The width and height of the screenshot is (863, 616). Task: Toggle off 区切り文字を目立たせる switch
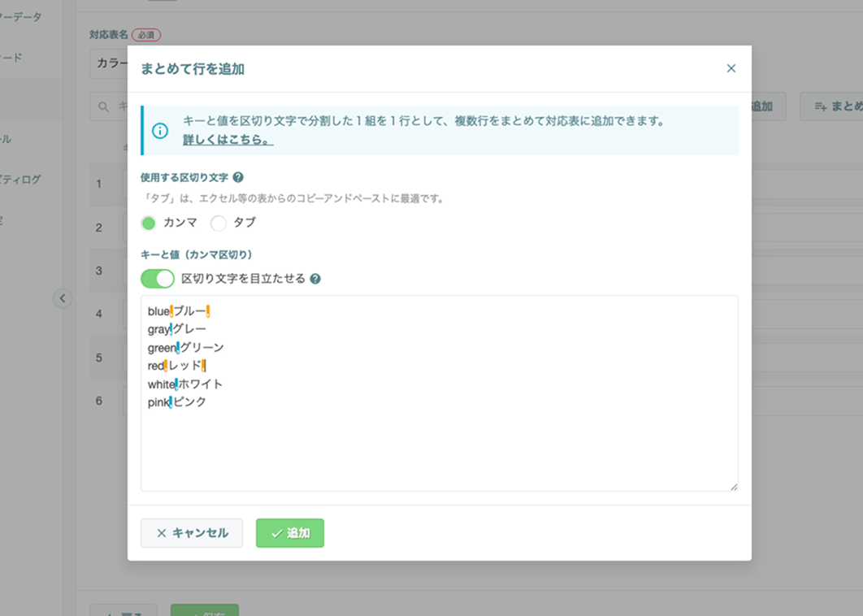(158, 279)
